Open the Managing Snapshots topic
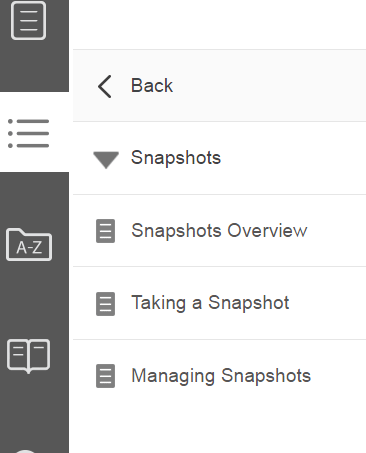Screen dimensions: 366x453 coord(221,376)
